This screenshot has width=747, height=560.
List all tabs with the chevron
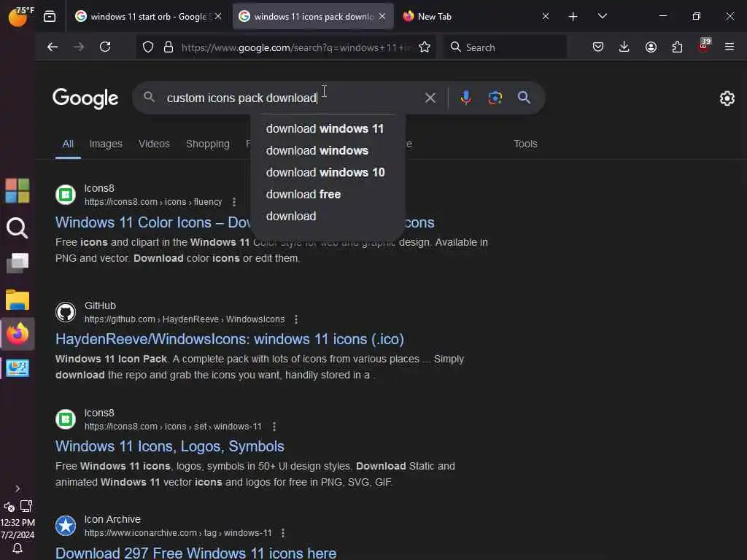coord(602,16)
